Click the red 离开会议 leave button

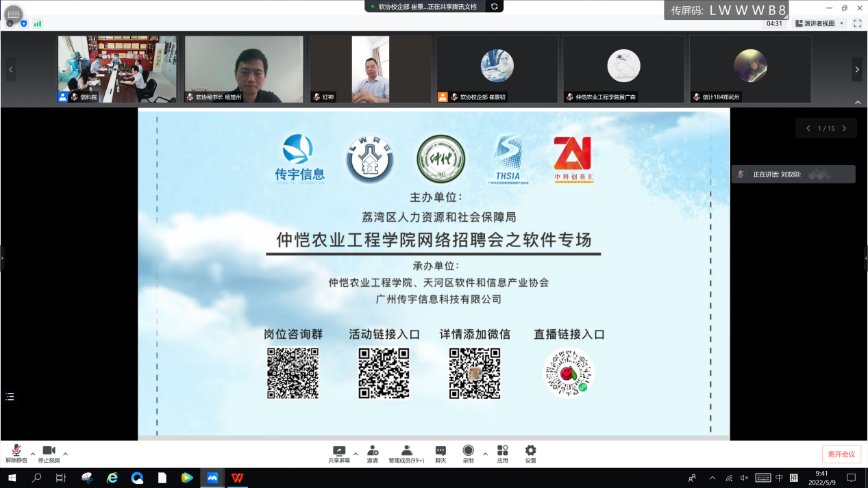pos(841,454)
